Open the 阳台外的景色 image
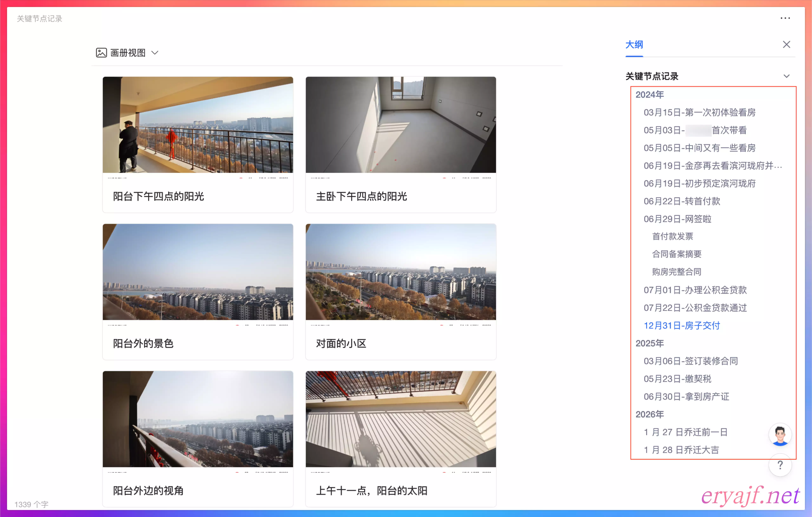Screen dimensions: 812x517 tap(198, 272)
